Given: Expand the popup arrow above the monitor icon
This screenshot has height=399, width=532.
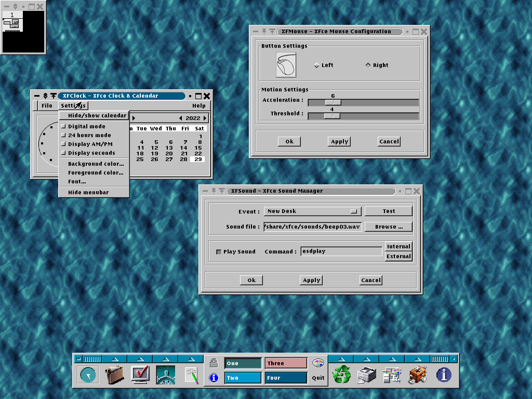Looking at the screenshot, I should (140, 358).
